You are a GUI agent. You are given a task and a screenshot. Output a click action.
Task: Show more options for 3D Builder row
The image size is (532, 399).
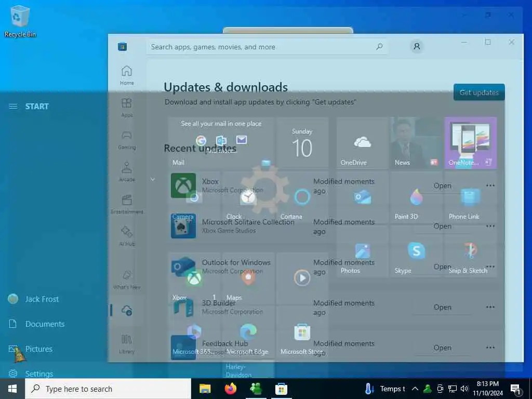490,307
